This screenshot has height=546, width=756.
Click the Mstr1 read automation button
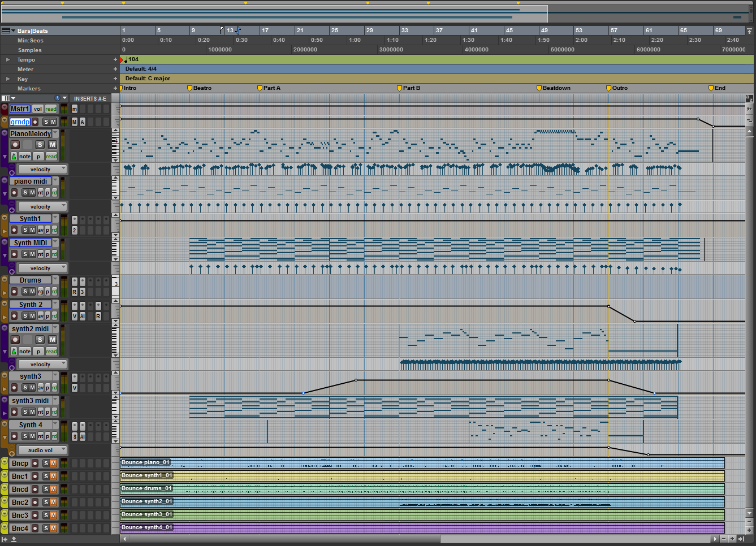(x=51, y=109)
